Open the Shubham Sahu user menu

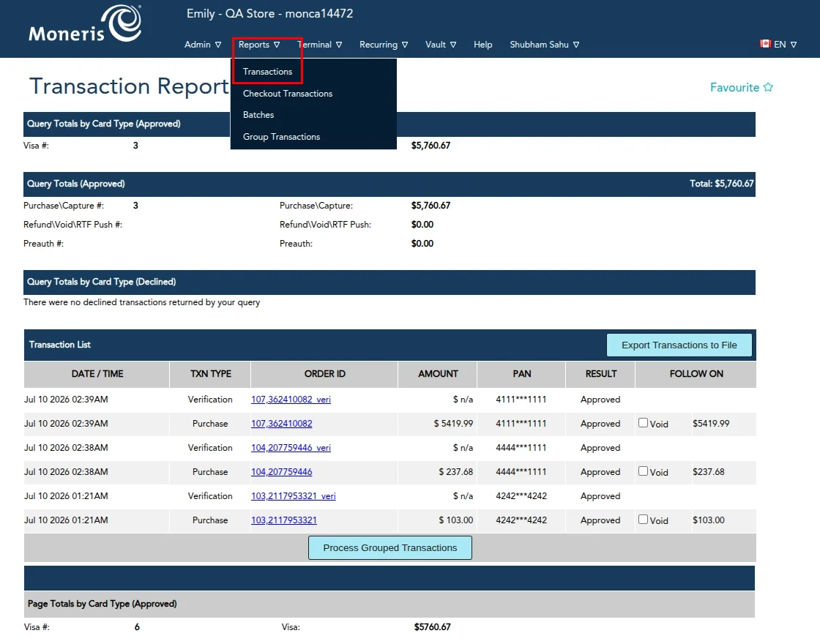tap(545, 45)
